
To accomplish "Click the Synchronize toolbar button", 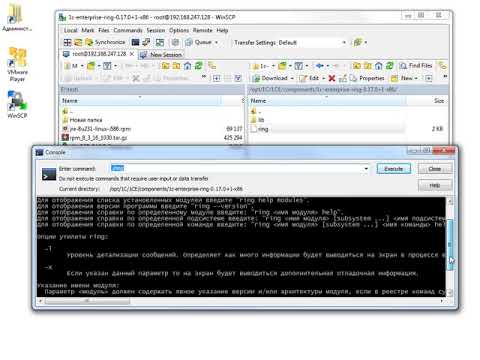I will click(x=106, y=42).
